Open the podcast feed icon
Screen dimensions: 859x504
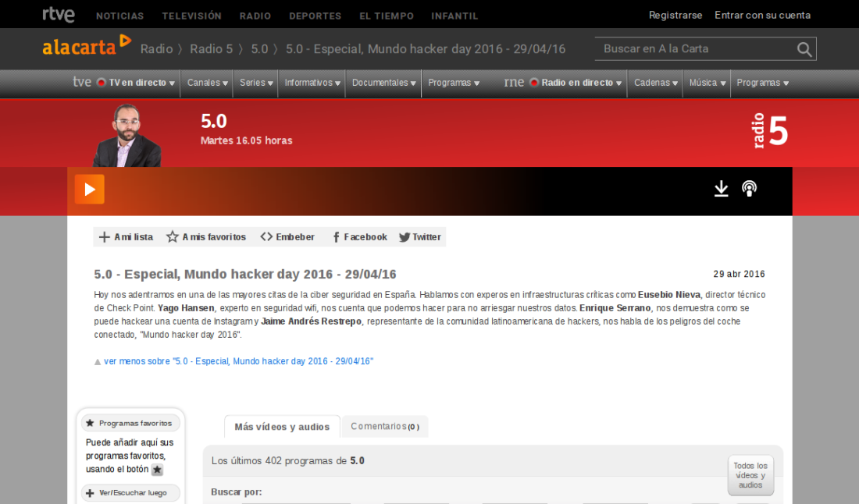click(749, 189)
